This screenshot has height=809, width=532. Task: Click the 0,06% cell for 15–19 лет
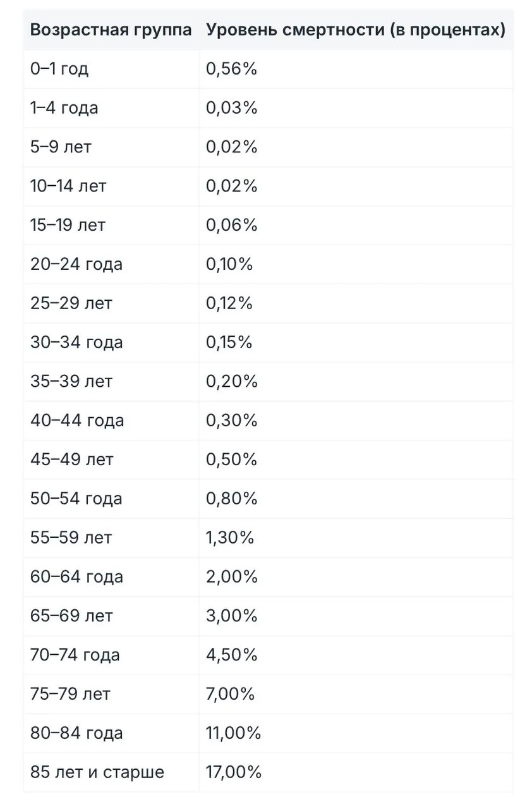point(231,225)
